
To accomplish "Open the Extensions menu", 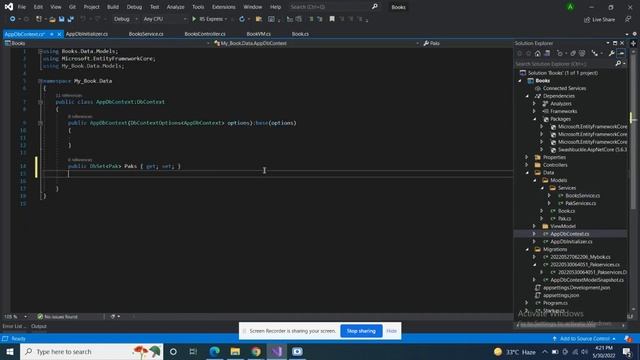I will click(x=223, y=7).
